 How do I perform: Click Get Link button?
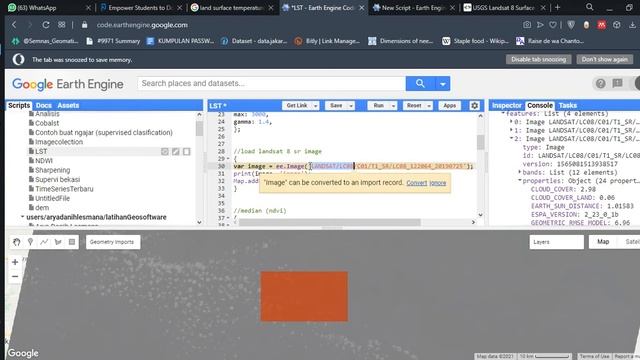click(x=297, y=106)
